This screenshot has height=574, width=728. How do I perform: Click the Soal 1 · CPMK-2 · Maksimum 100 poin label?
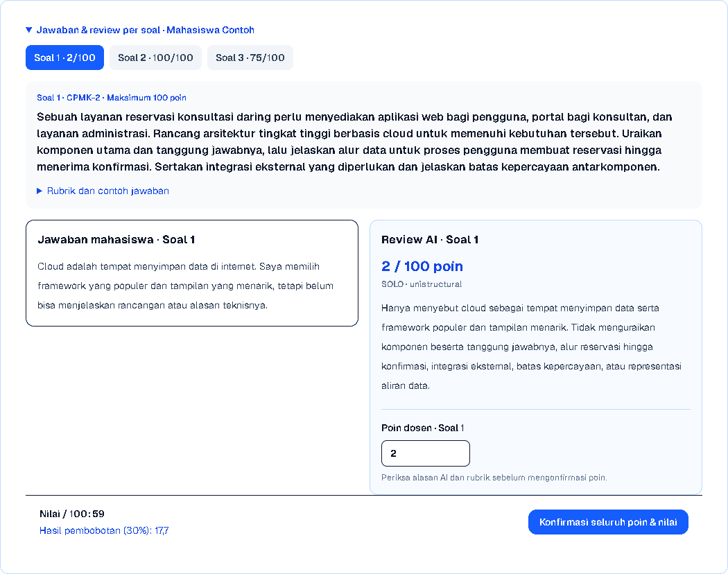pos(112,98)
